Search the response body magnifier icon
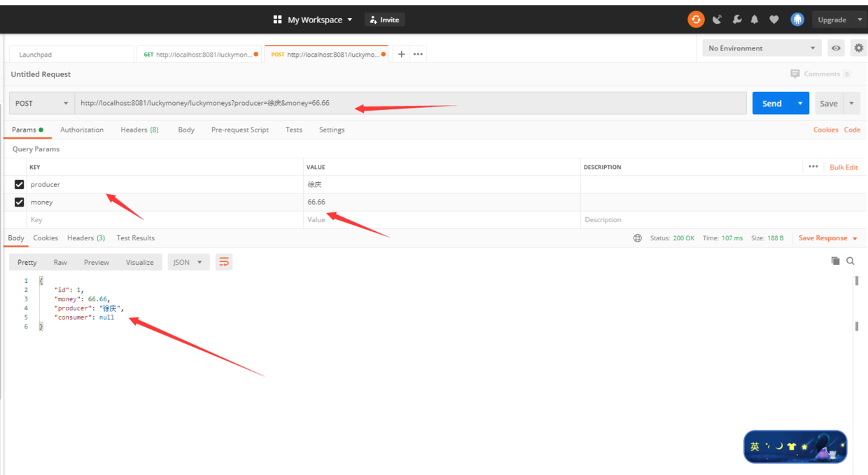This screenshot has height=475, width=868. [x=850, y=261]
